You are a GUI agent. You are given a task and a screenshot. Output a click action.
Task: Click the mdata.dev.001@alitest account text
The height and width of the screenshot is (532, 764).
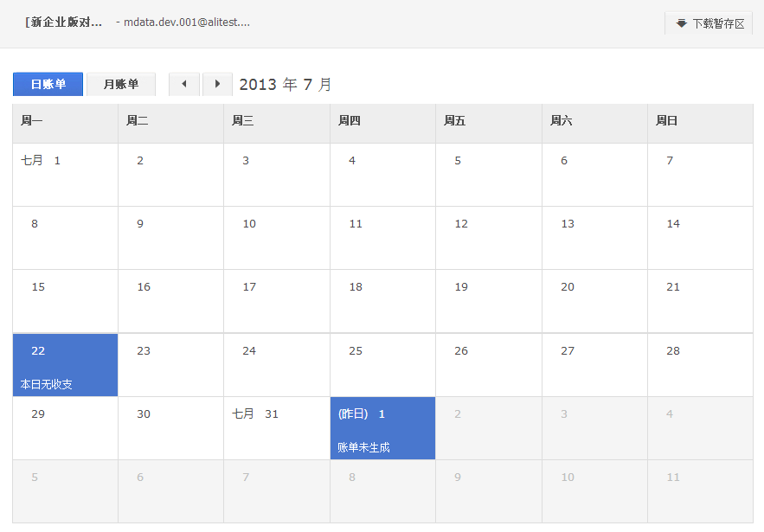[187, 22]
